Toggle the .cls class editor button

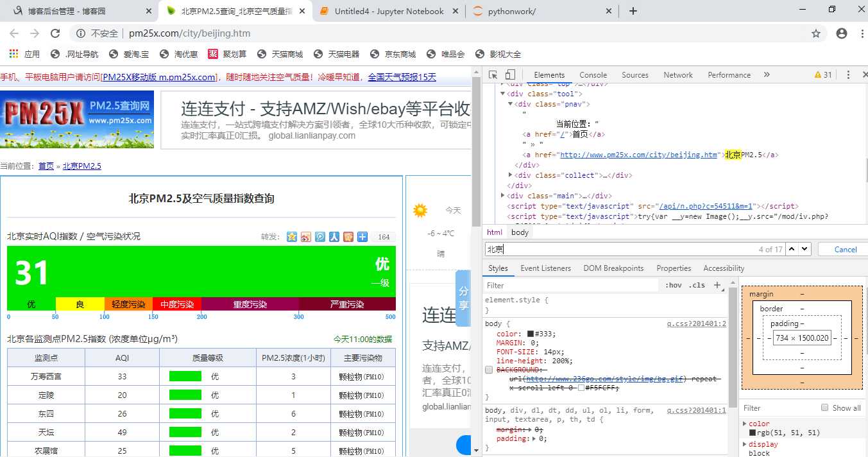(697, 285)
